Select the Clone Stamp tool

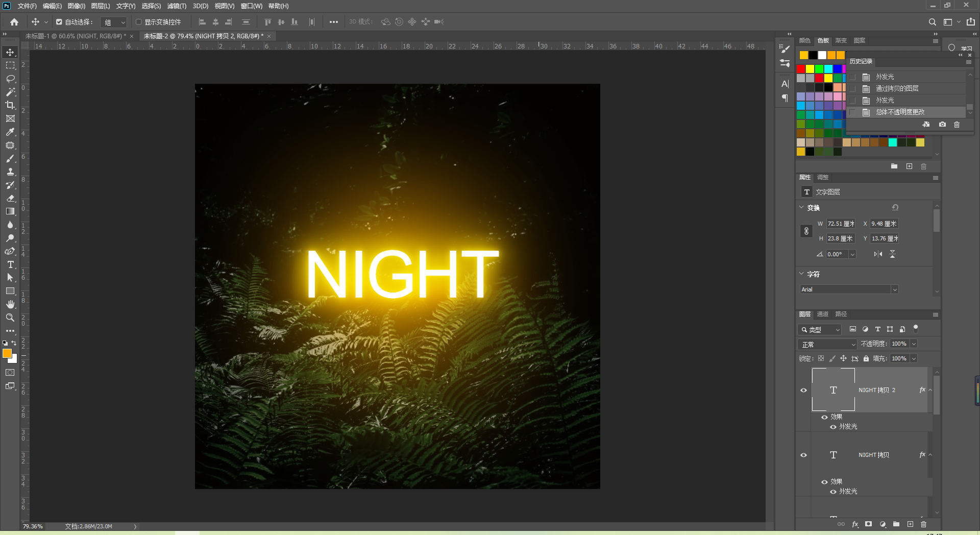click(10, 172)
